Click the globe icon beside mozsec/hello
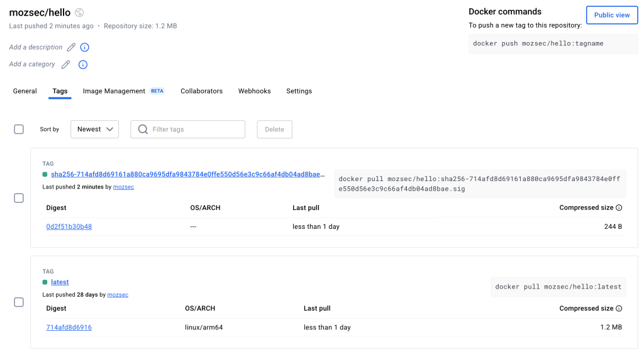 click(79, 13)
